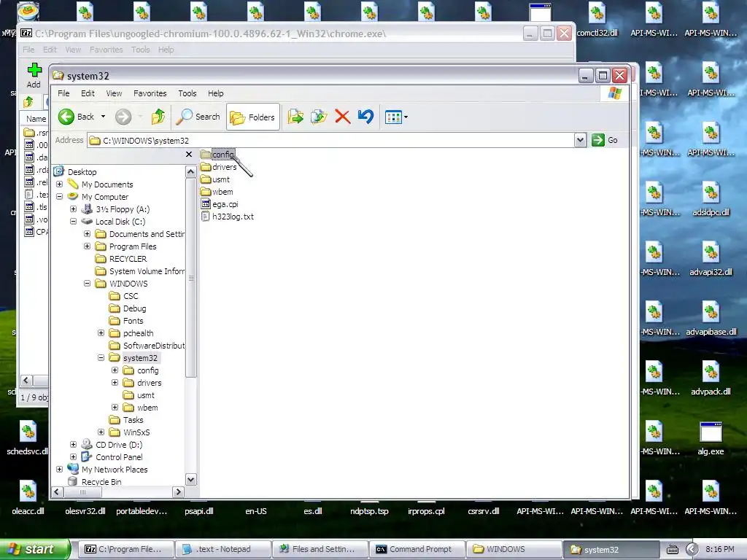Select Fonts folder in the tree

tap(126, 321)
